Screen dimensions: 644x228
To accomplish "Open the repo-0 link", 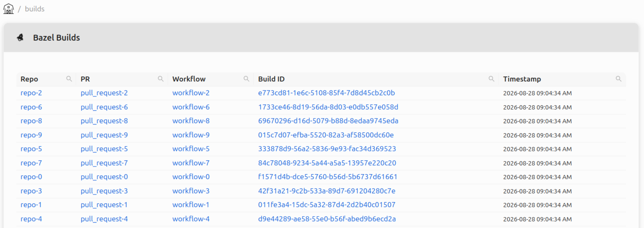I will click(31, 177).
